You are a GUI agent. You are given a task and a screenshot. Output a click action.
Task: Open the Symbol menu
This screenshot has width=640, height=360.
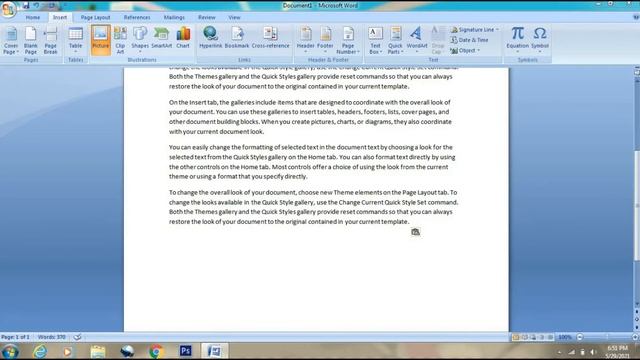coord(540,40)
